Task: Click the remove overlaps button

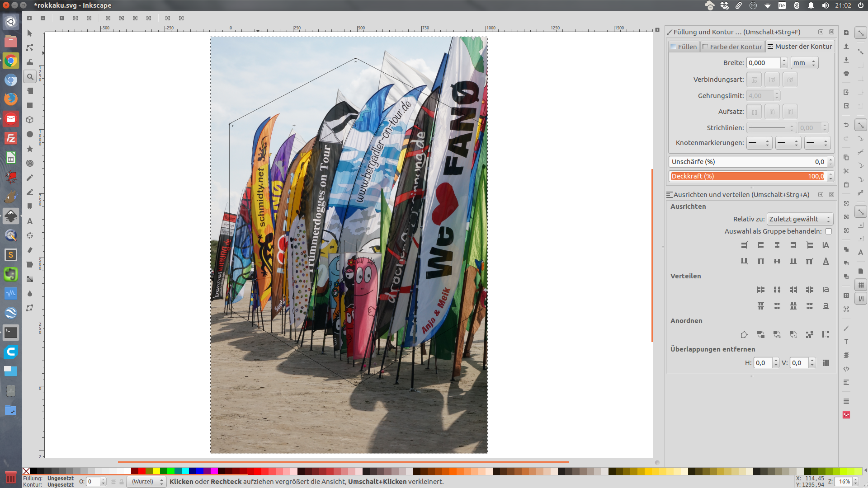Action: [x=826, y=363]
